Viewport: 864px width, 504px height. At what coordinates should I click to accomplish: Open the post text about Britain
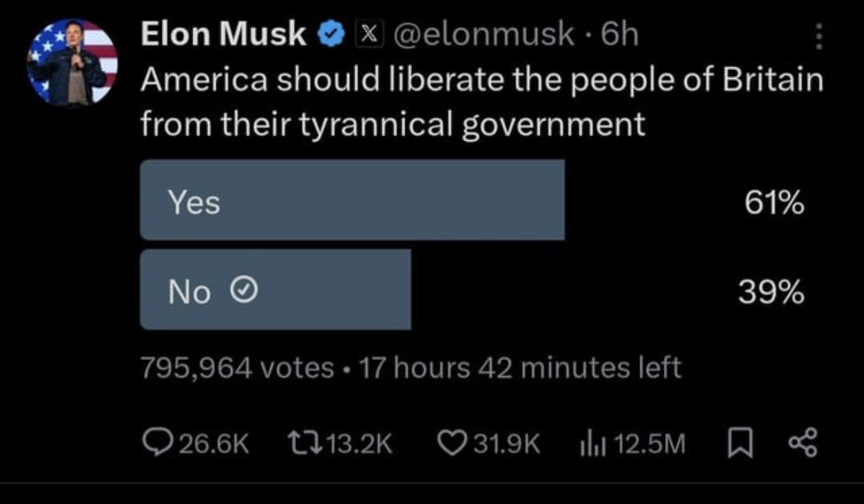pyautogui.click(x=481, y=101)
